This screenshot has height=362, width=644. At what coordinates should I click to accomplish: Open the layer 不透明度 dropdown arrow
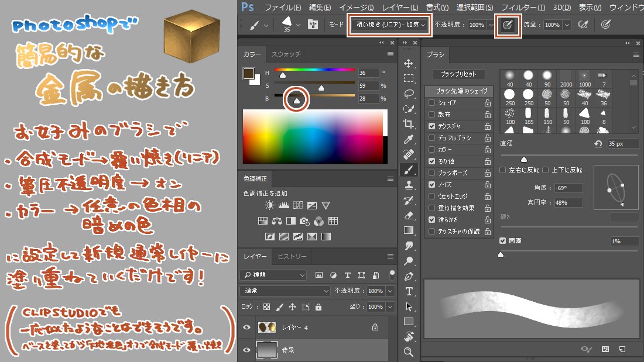390,291
